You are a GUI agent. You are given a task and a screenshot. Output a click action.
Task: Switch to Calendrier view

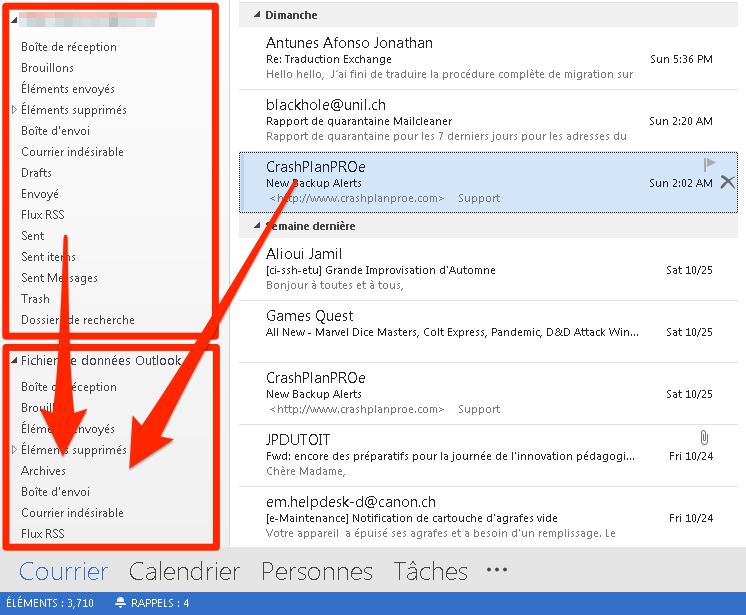coord(184,571)
